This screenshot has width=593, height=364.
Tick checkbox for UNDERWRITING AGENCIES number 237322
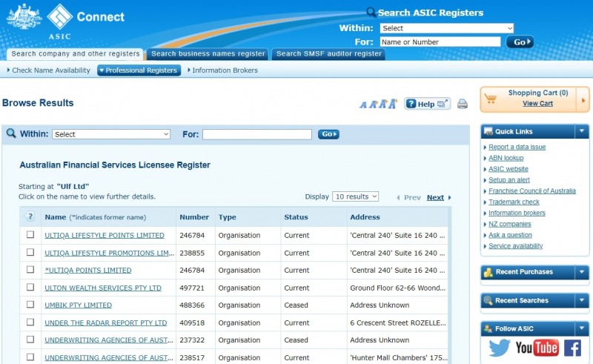pos(30,340)
